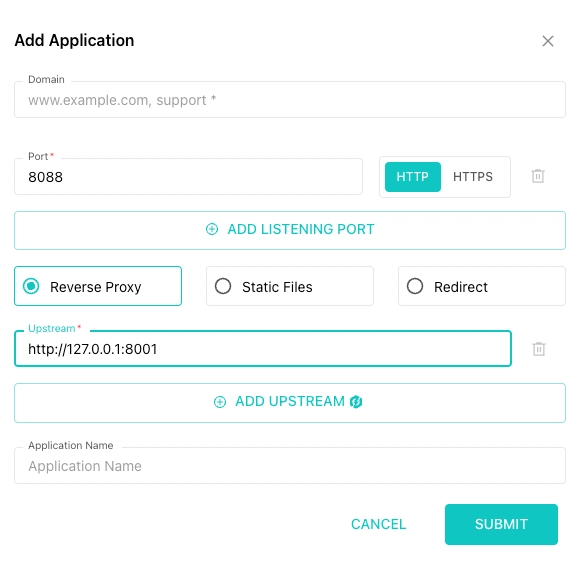Cancel adding the application
The height and width of the screenshot is (567, 580).
(378, 524)
